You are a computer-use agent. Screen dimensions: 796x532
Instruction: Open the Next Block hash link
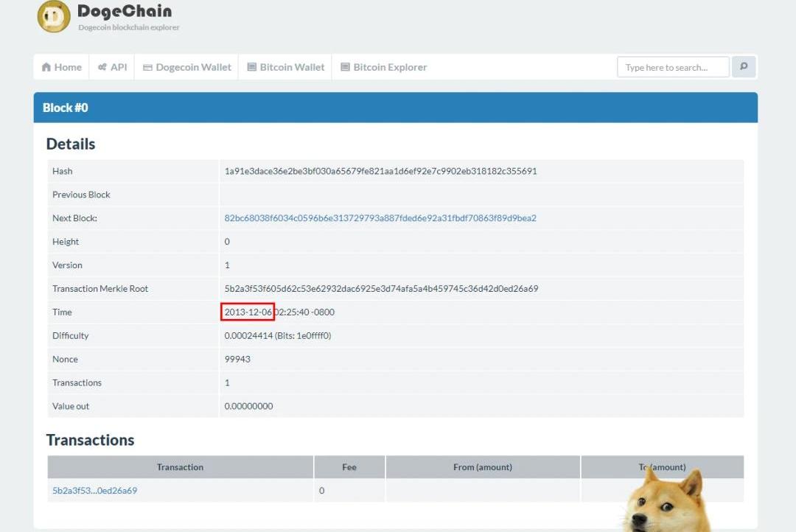point(380,218)
